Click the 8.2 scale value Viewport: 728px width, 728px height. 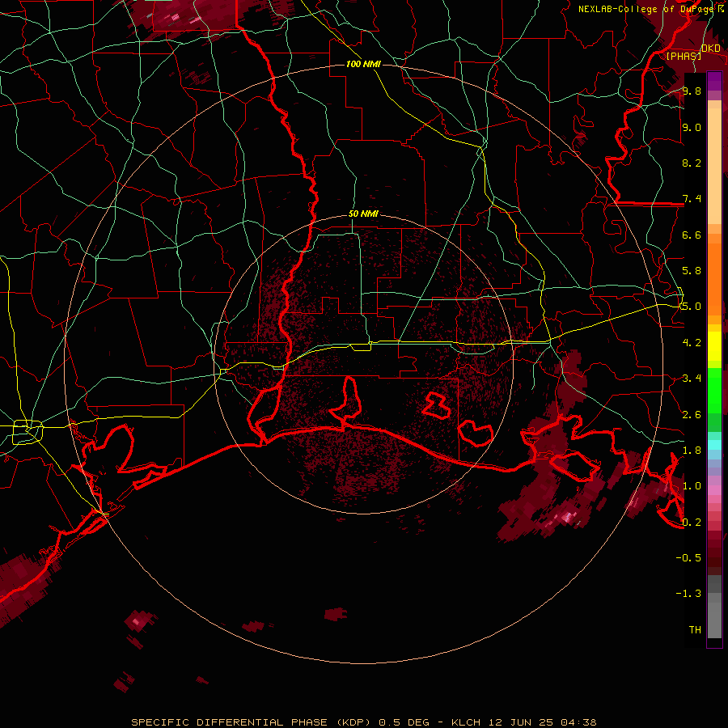692,163
